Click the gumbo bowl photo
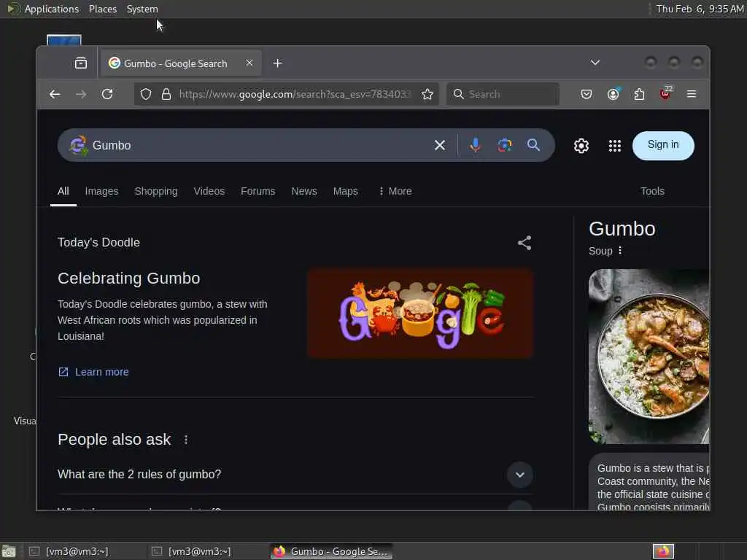Screen dimensions: 747x560 pyautogui.click(x=649, y=356)
